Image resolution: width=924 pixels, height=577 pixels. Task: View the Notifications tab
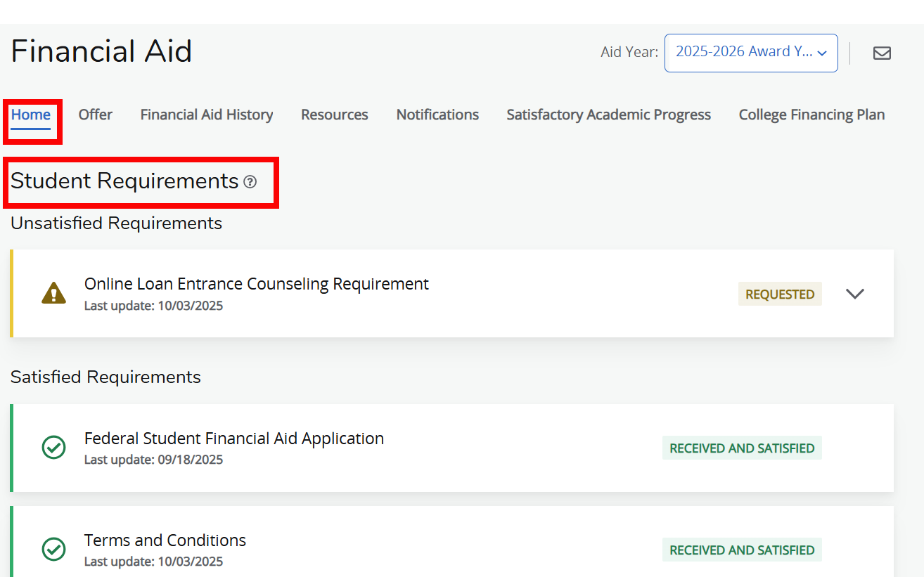437,115
